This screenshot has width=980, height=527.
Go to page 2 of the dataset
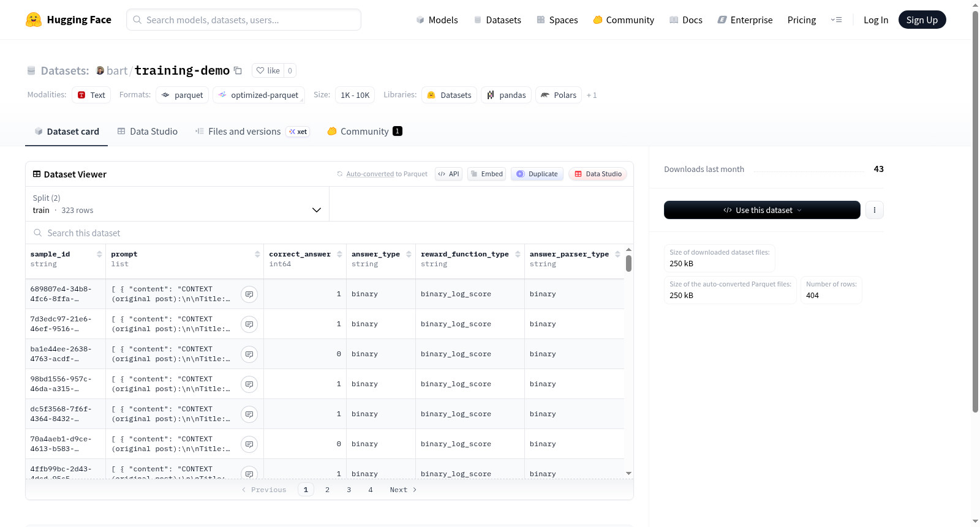[328, 490]
